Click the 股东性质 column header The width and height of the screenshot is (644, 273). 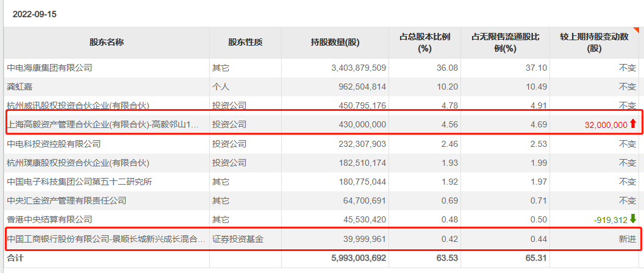(x=246, y=43)
